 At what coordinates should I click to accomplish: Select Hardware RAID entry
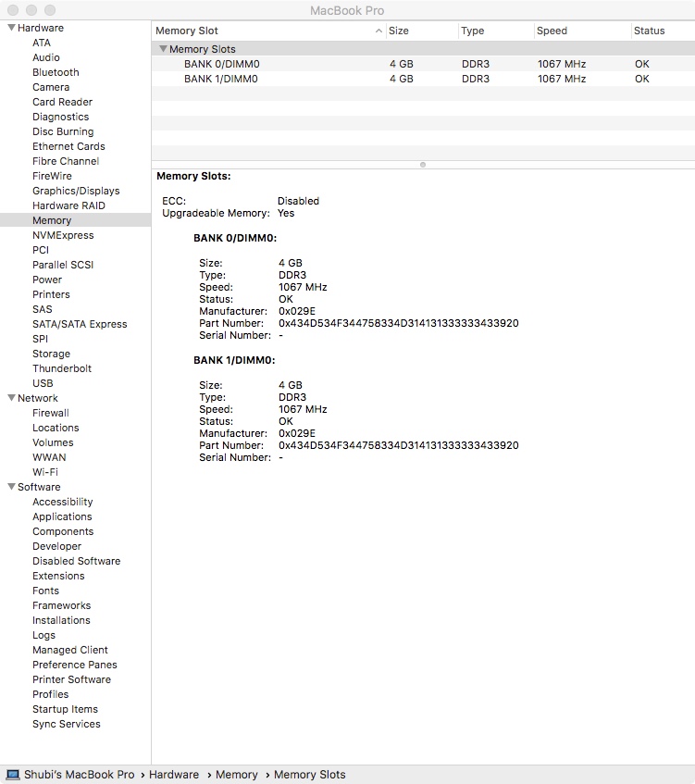[68, 205]
